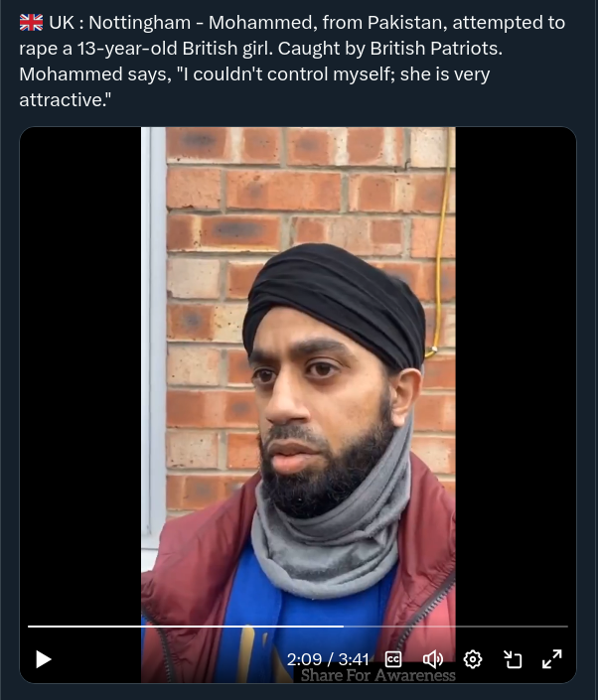Expand the video to fullscreen
Image resolution: width=598 pixels, height=700 pixels.
click(552, 659)
